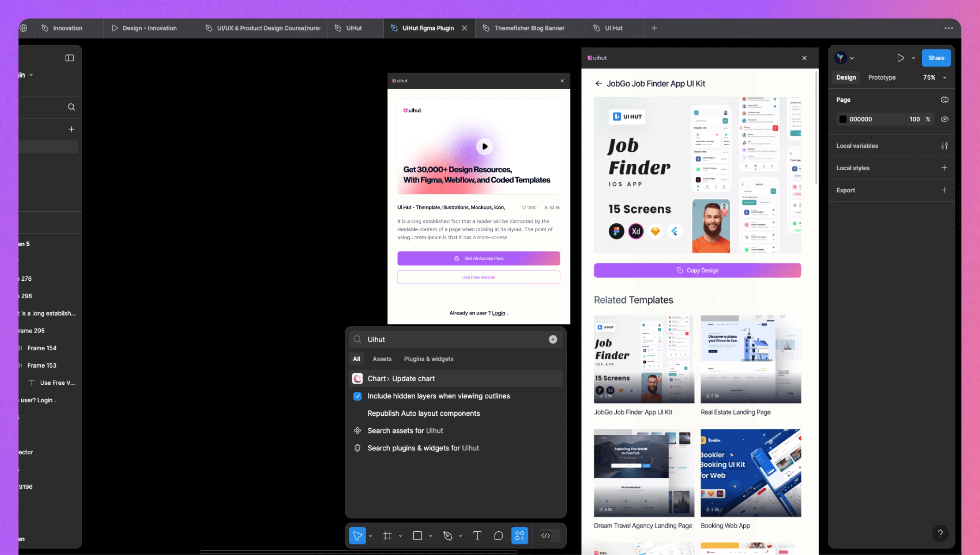Viewport: 980px width, 555px height.
Task: Click the Copy Design button
Action: [x=697, y=270]
